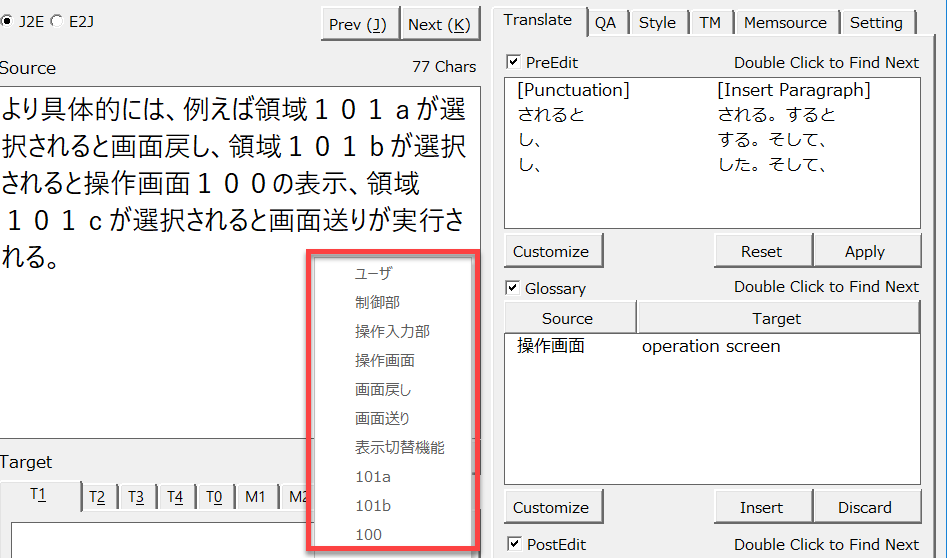Select the E2J radio button

pos(56,20)
